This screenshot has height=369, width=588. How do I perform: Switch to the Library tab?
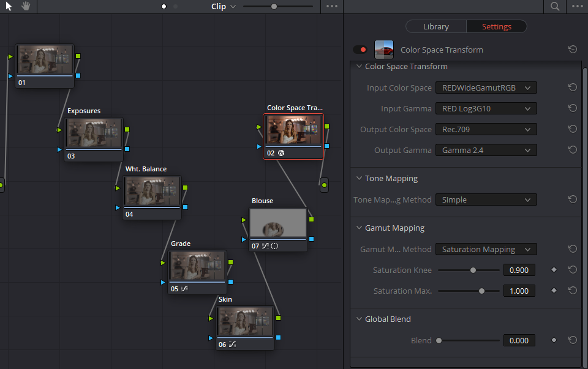tap(436, 26)
